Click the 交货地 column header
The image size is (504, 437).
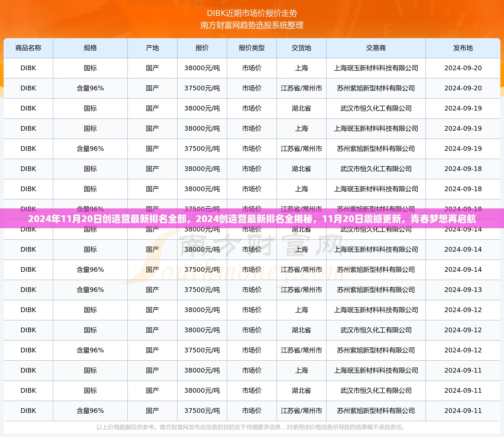(301, 48)
